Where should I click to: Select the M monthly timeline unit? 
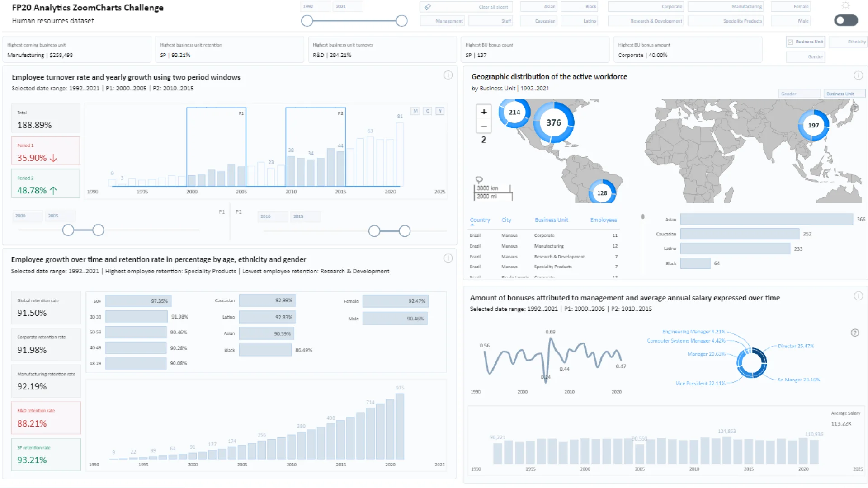(x=415, y=111)
